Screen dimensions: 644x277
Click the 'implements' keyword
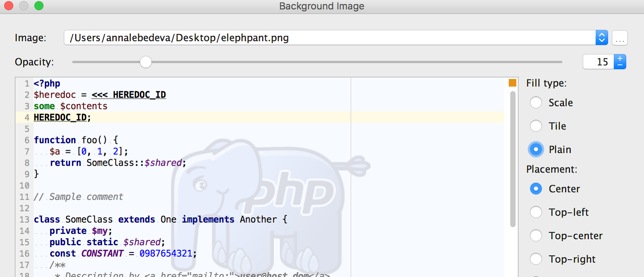[x=208, y=219]
